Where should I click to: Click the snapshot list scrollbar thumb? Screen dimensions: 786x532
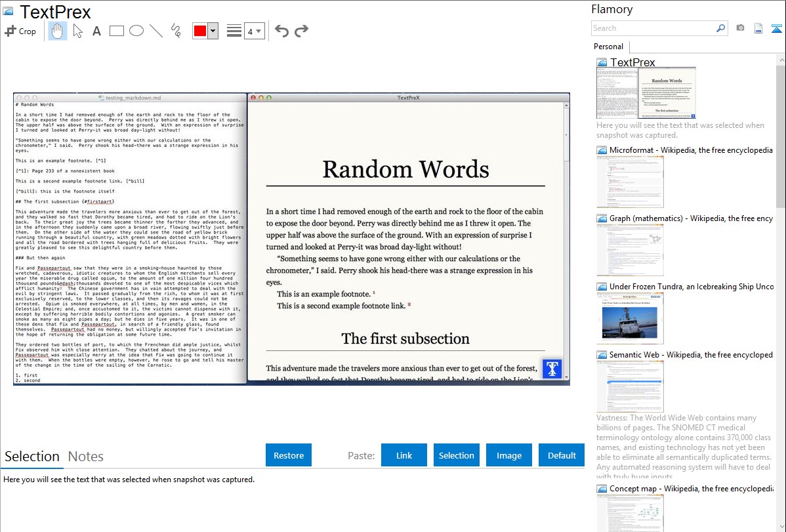click(781, 135)
